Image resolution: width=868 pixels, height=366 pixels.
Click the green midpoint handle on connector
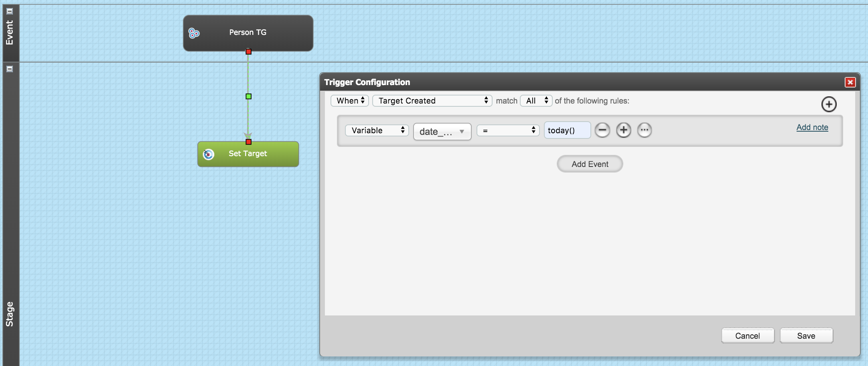click(249, 96)
